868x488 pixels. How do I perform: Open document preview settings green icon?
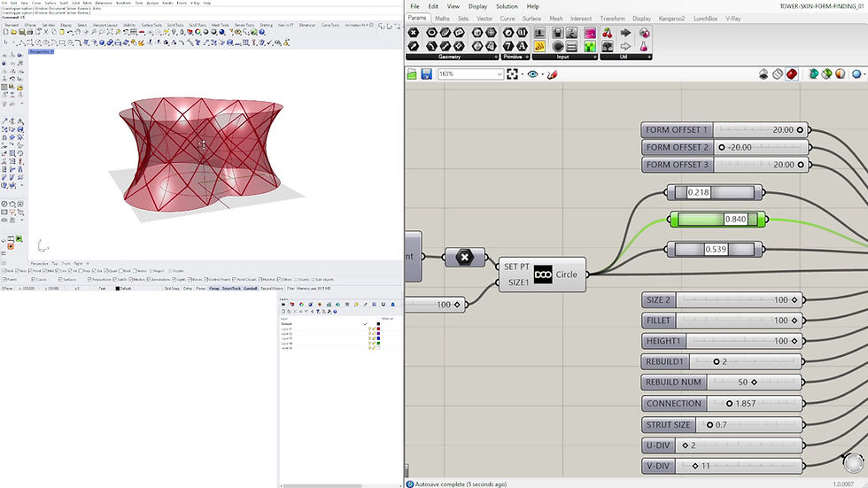tap(826, 74)
